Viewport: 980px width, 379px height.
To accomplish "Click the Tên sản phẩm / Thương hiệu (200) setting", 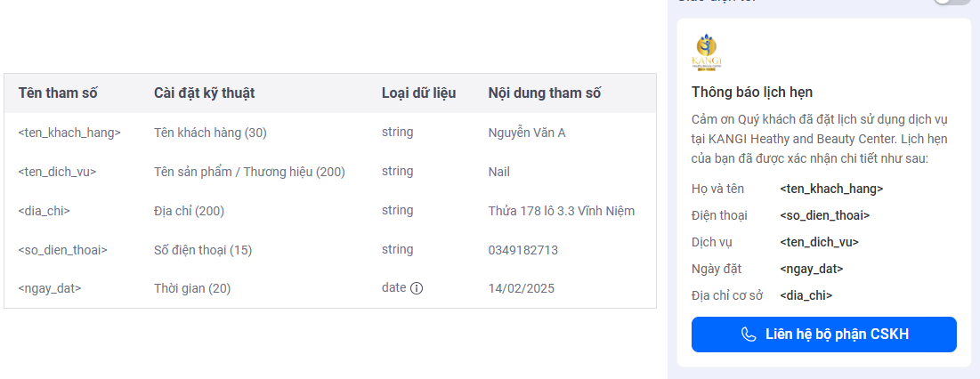I will (x=249, y=172).
